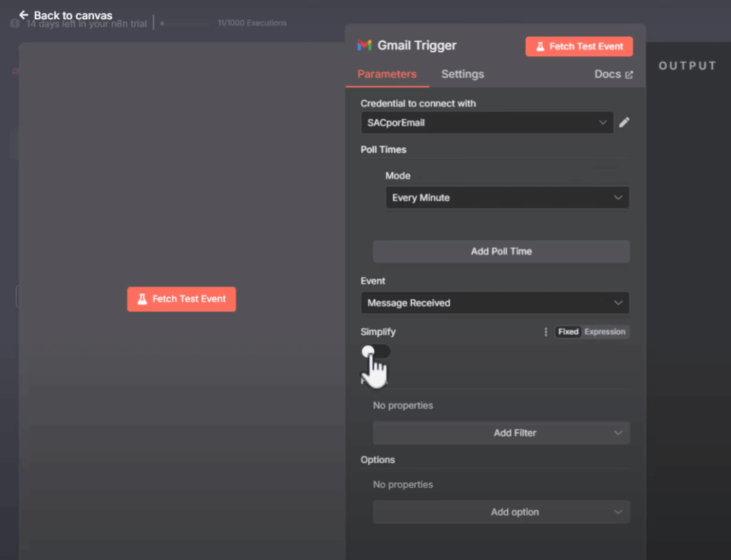The width and height of the screenshot is (731, 560).
Task: Click the Add Poll Time button
Action: point(501,252)
